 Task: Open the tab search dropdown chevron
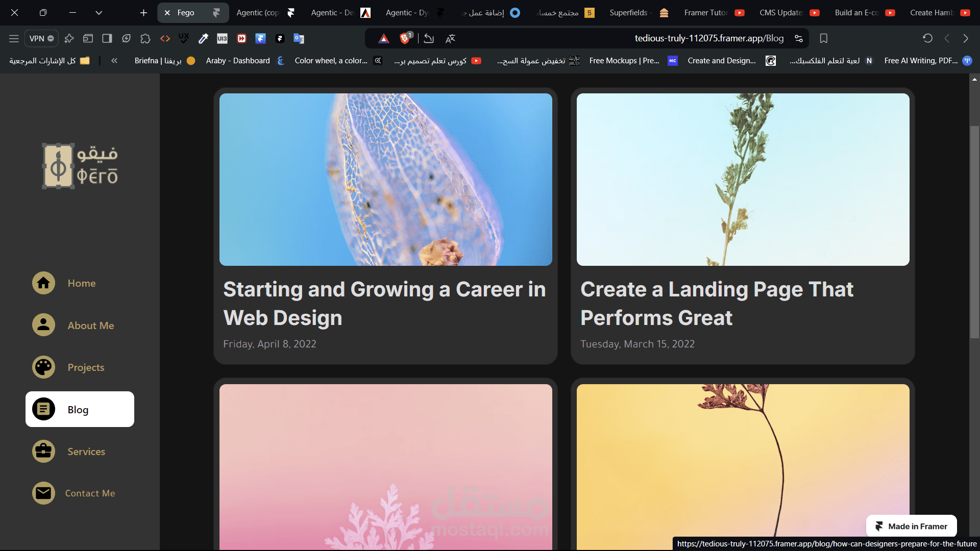pos(99,13)
